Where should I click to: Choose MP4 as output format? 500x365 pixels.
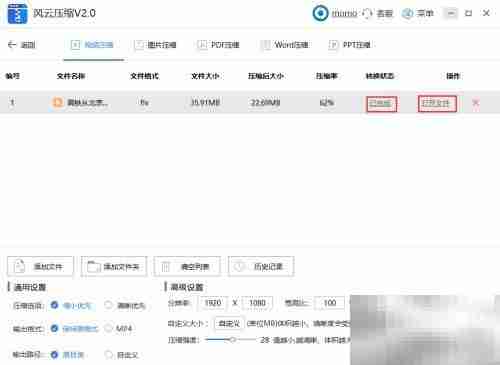(x=108, y=328)
